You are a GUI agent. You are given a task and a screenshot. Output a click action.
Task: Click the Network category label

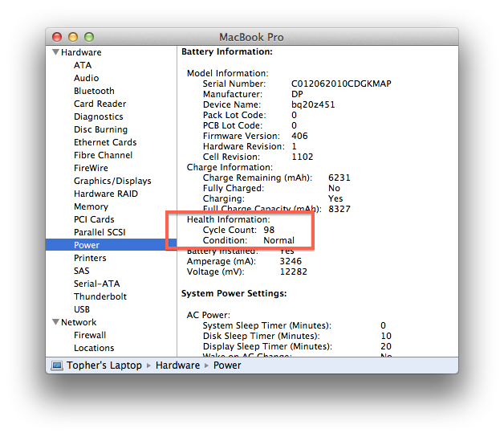pos(79,322)
